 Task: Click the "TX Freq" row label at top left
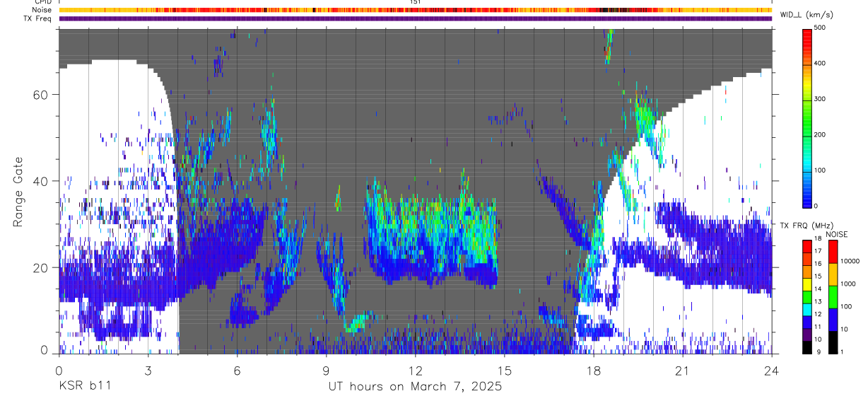[37, 18]
